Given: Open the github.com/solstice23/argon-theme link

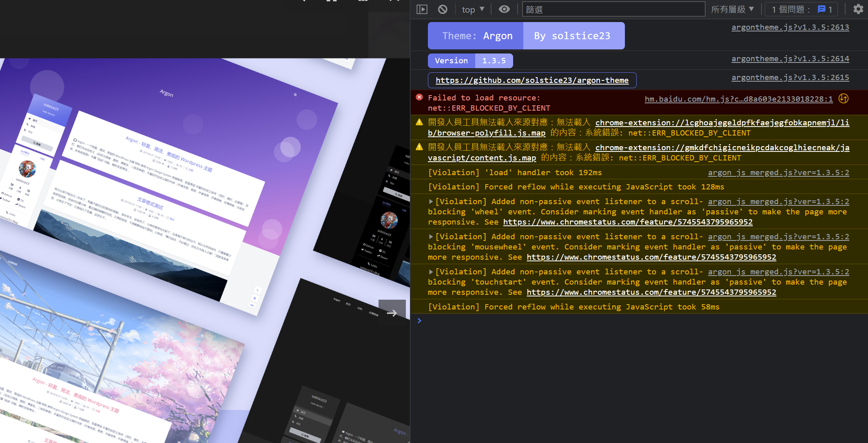Looking at the screenshot, I should click(x=532, y=80).
